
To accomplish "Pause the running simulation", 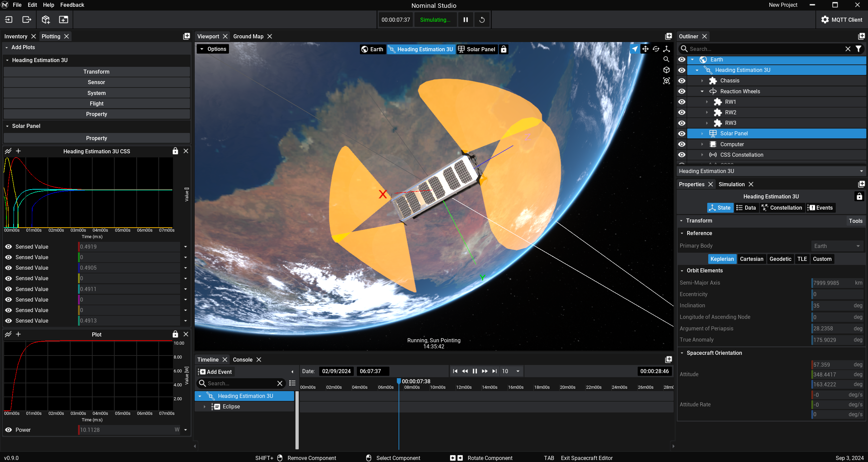I will point(466,20).
